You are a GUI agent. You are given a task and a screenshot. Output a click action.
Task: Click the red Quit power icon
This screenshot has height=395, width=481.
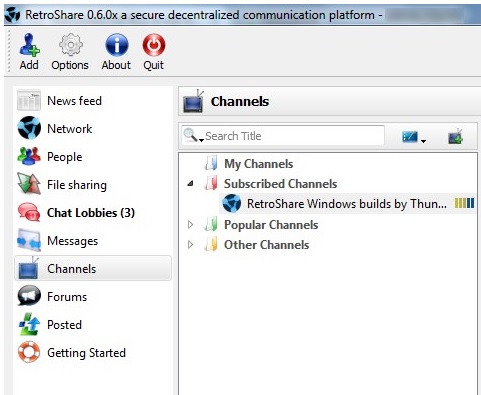pos(154,45)
